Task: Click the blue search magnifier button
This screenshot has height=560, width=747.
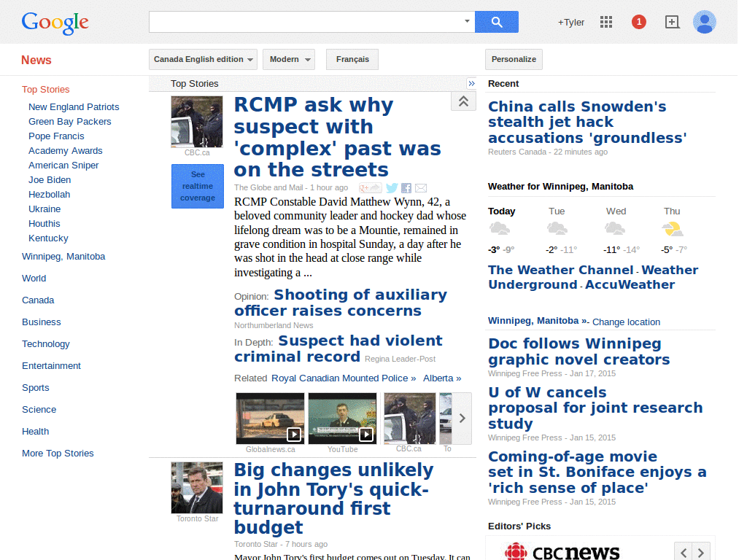Action: 496,22
